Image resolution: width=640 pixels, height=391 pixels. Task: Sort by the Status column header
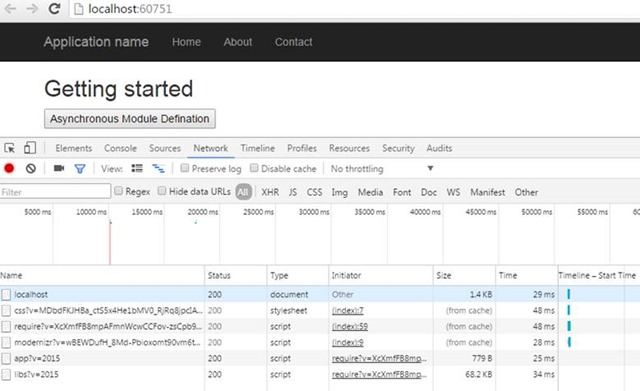[x=236, y=275]
